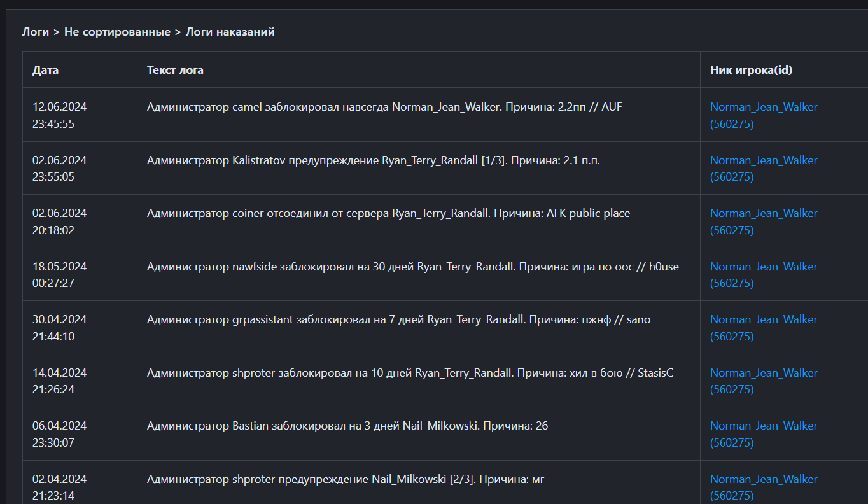
Task: Click the "Дата" column header
Action: pyautogui.click(x=45, y=70)
